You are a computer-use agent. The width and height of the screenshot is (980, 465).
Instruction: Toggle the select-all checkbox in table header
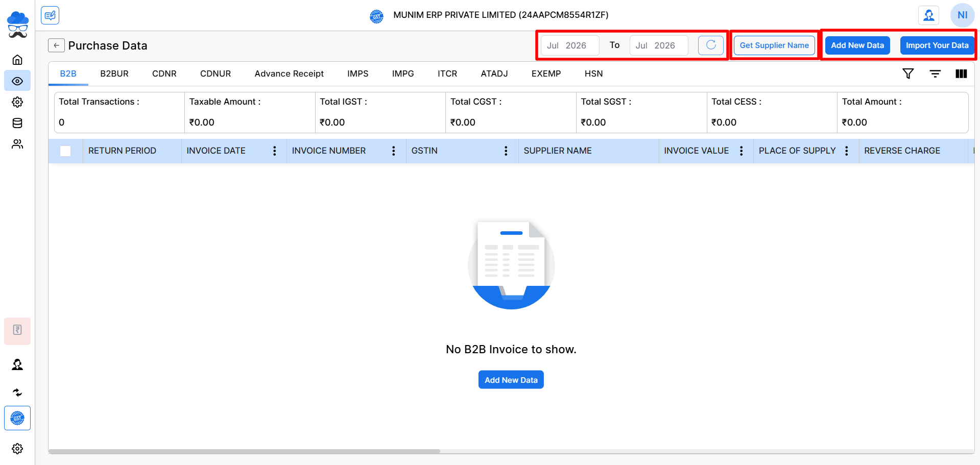point(65,151)
